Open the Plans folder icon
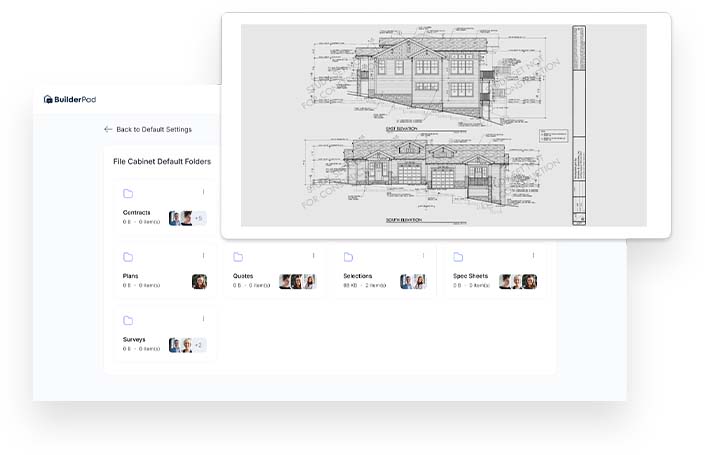Screen dimensions: 705x455 coord(128,257)
